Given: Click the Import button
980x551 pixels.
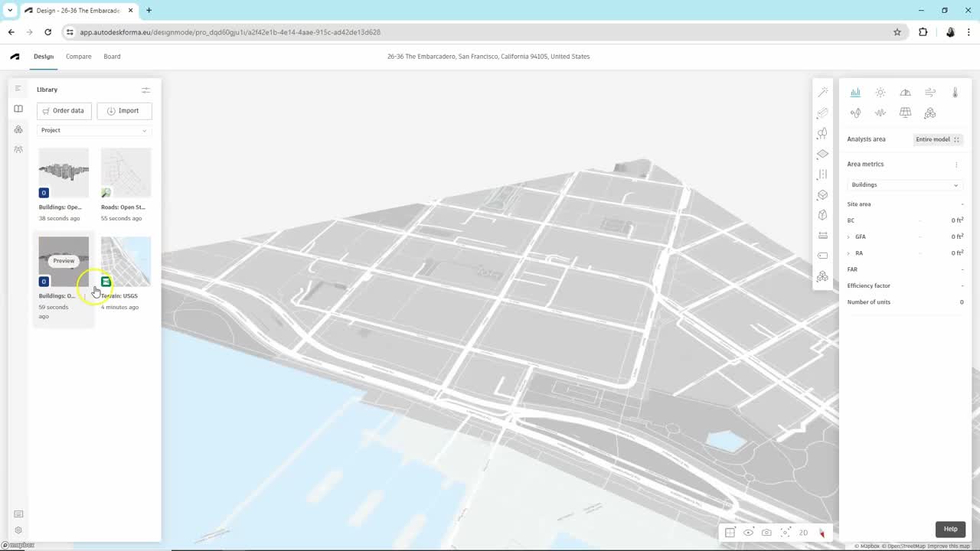Looking at the screenshot, I should point(124,111).
